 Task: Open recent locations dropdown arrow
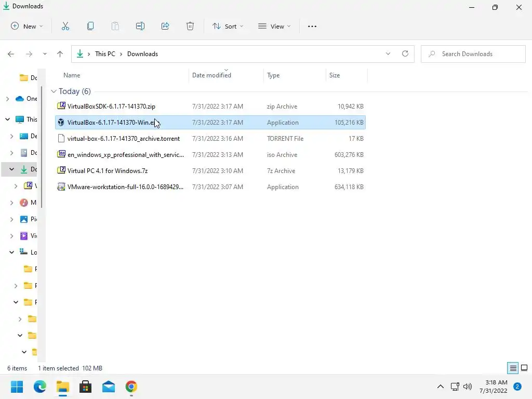pyautogui.click(x=45, y=54)
